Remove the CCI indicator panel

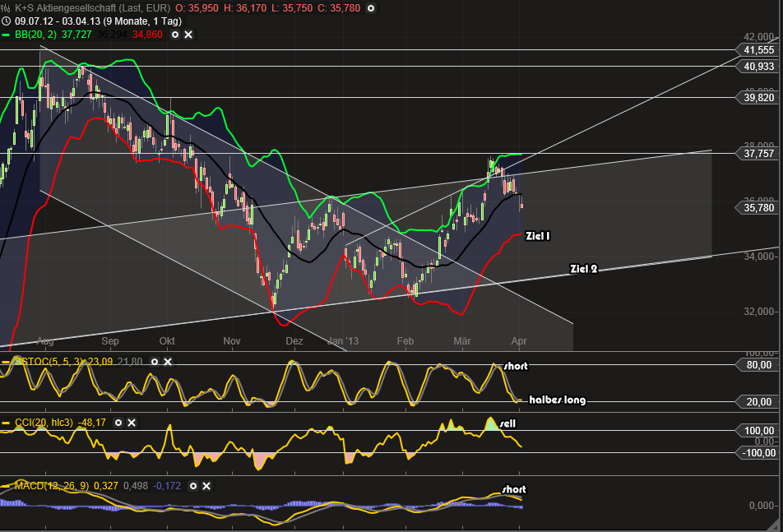(132, 423)
